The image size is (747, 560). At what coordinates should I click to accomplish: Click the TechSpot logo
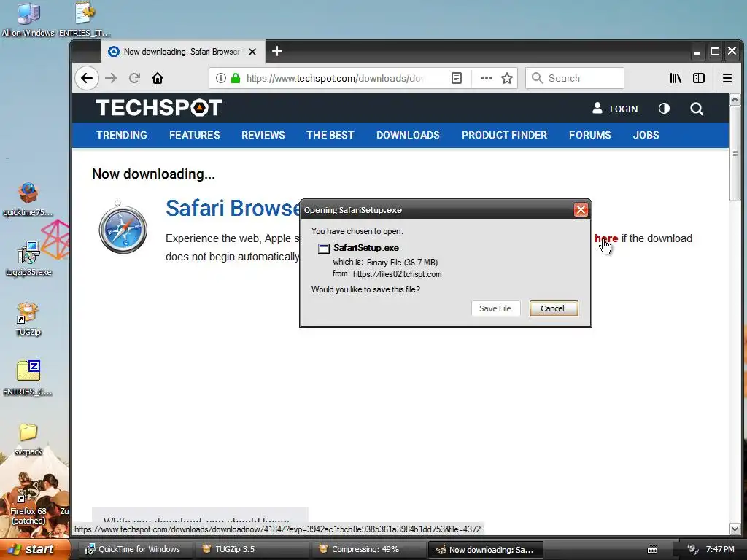(159, 108)
